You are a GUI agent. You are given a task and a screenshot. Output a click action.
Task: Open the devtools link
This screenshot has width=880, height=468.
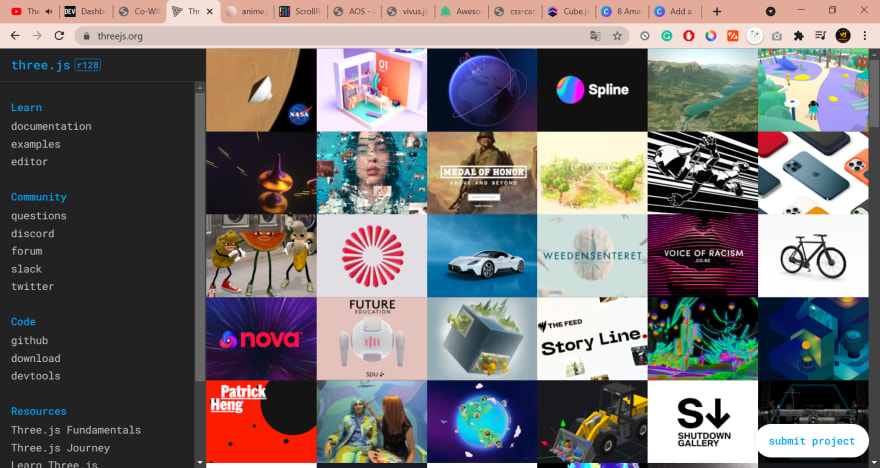point(35,376)
